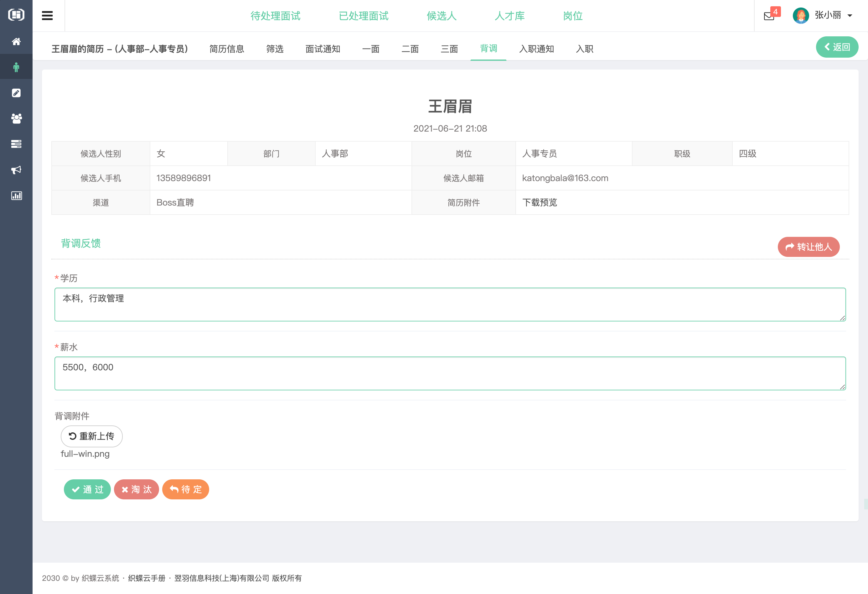
Task: Click the 通过 approve button
Action: point(87,489)
